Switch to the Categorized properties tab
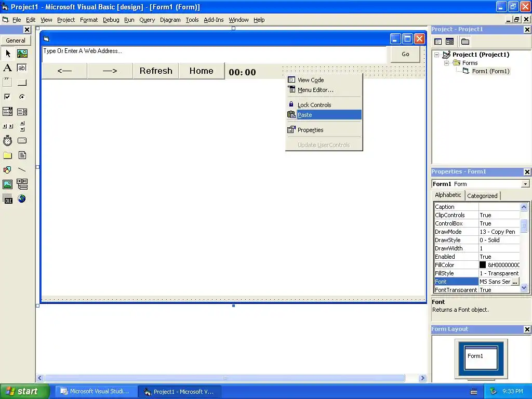 pyautogui.click(x=482, y=196)
